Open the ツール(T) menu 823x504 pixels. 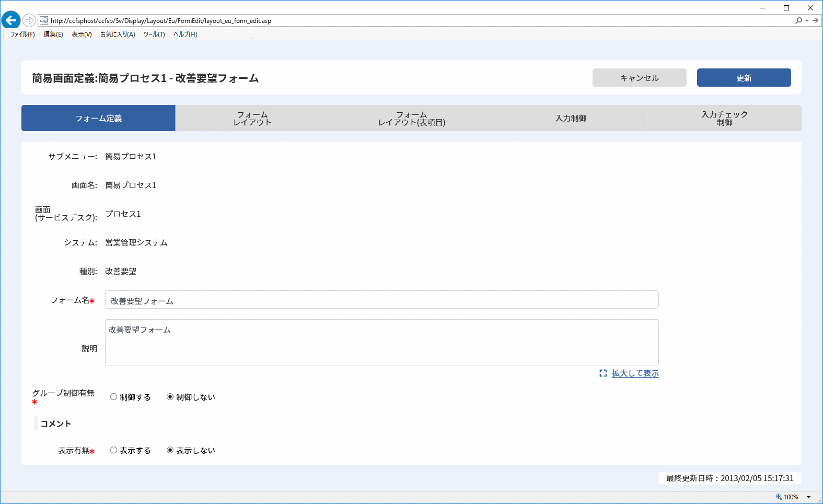coord(154,34)
